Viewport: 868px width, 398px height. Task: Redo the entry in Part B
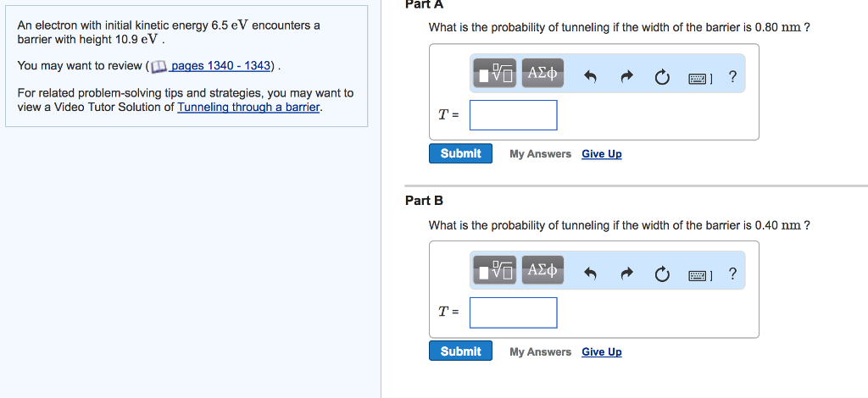point(626,274)
